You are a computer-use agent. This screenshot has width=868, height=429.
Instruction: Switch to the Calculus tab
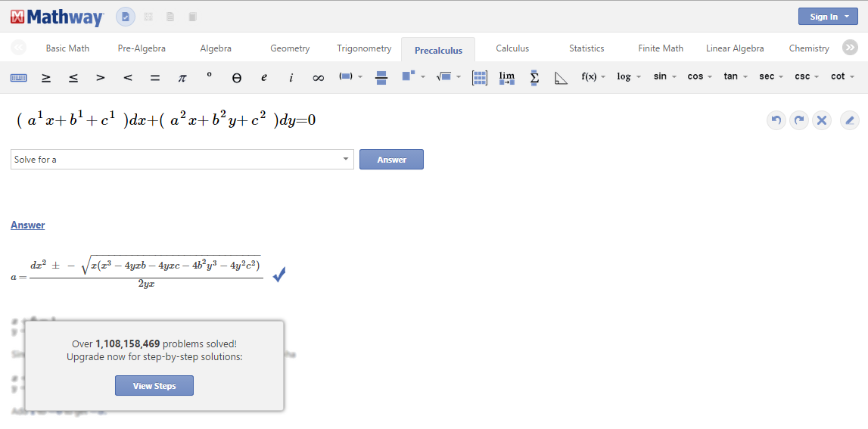point(512,48)
